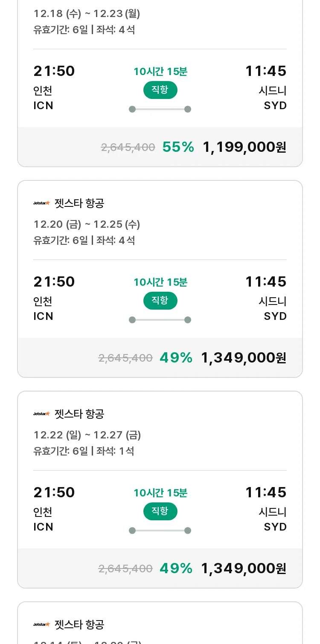
Task: Click route line under 직항 on 12.20 flight
Action: click(160, 320)
